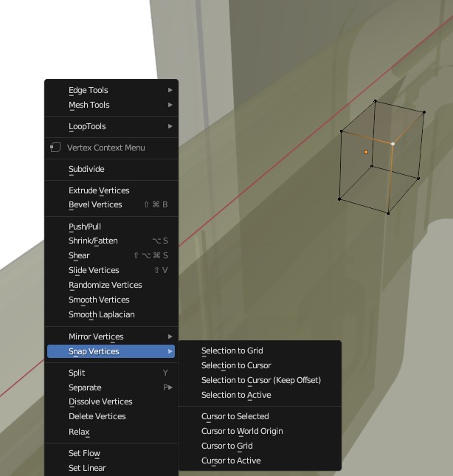Click the highlighted Snap Vertices entry
Viewport: 453px width, 476px height.
click(x=111, y=351)
